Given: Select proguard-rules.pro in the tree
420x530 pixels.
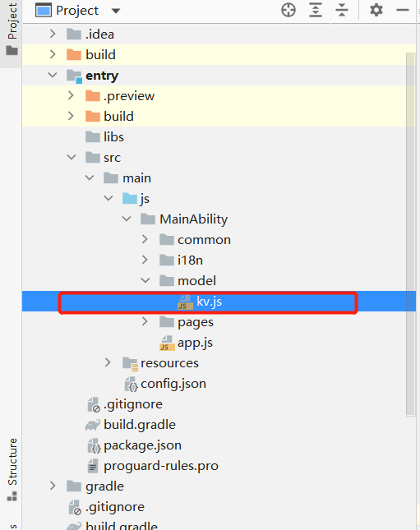Looking at the screenshot, I should tap(161, 466).
